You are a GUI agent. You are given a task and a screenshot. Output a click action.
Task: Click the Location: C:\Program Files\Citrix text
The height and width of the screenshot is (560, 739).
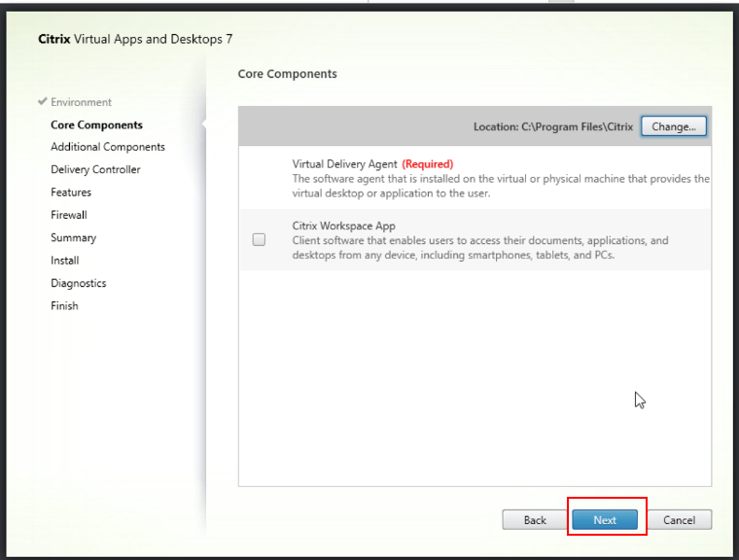[553, 126]
